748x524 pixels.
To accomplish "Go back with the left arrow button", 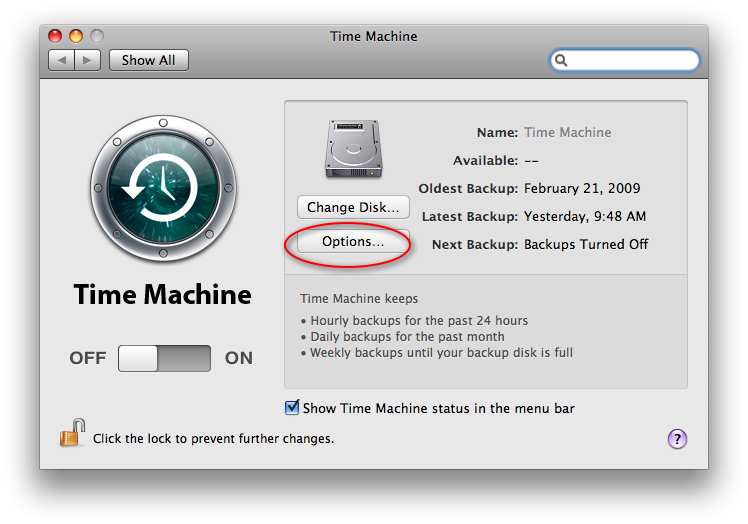I will coord(62,60).
